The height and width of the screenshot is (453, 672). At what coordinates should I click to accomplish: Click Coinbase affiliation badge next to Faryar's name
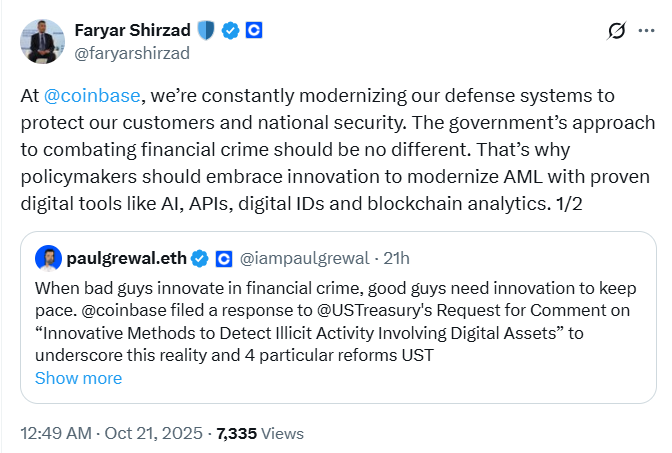(254, 30)
